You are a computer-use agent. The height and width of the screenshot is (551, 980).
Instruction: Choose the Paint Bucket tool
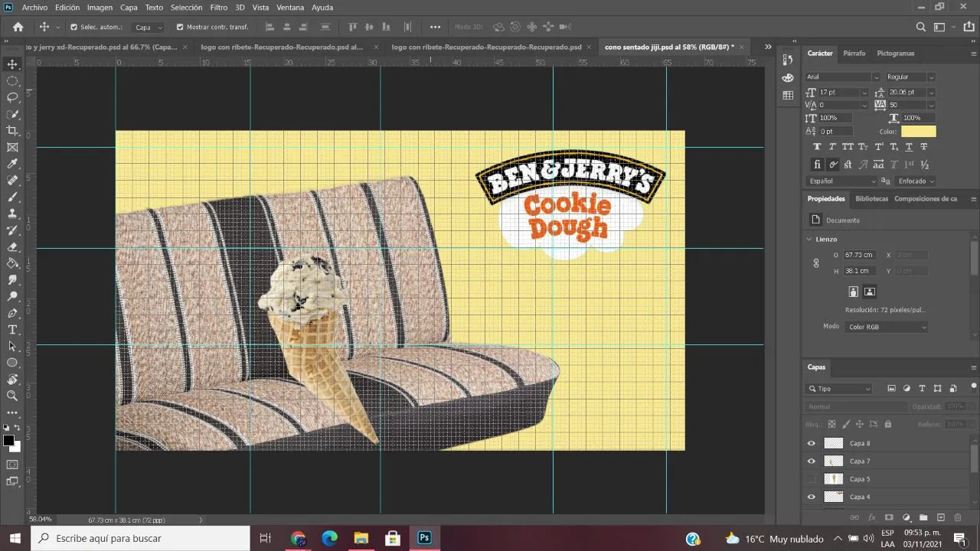(12, 263)
